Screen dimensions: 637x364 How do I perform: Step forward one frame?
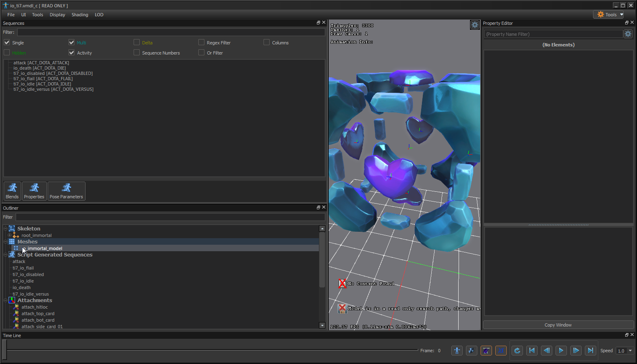pyautogui.click(x=576, y=351)
